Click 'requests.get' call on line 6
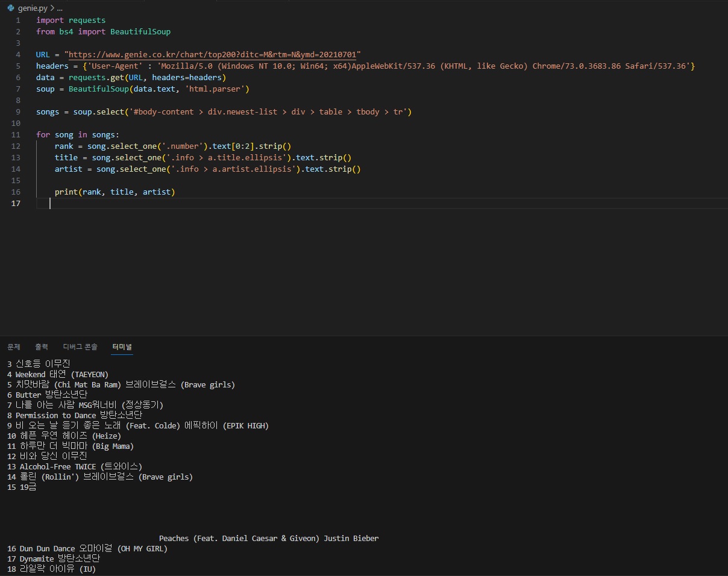The height and width of the screenshot is (576, 728). pos(96,77)
